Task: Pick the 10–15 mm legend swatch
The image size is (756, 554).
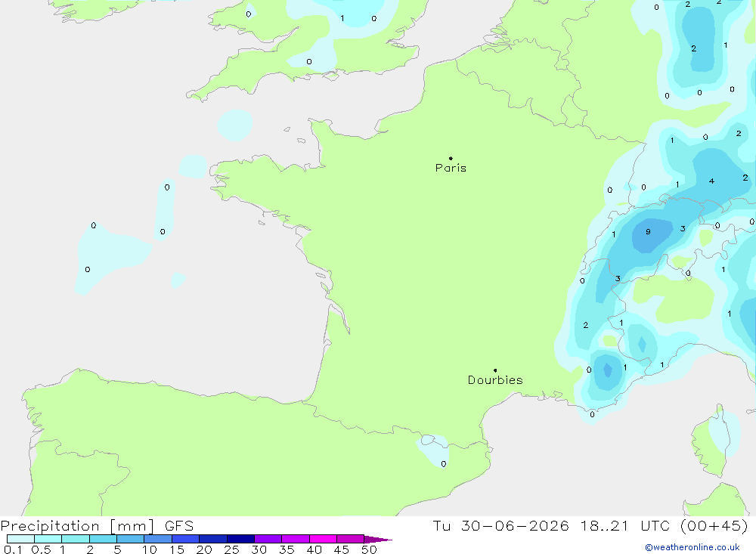Action: coord(158,539)
